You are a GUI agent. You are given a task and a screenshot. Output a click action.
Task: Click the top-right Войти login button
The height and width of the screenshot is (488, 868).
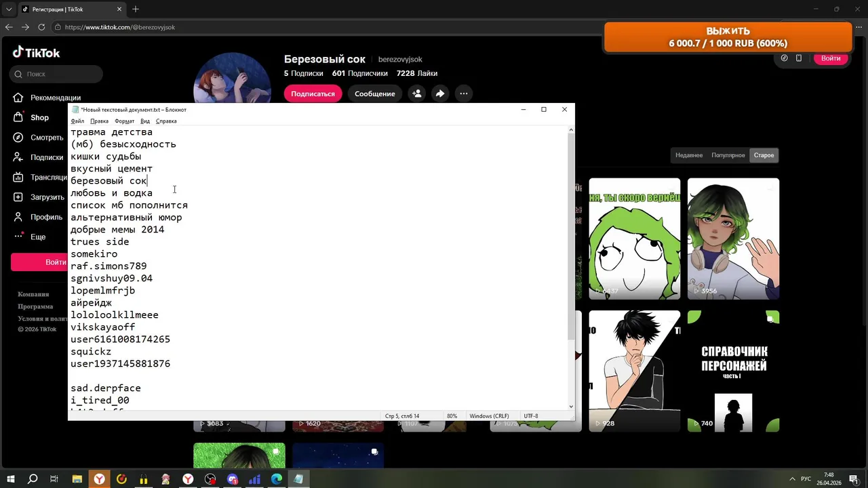click(x=831, y=58)
